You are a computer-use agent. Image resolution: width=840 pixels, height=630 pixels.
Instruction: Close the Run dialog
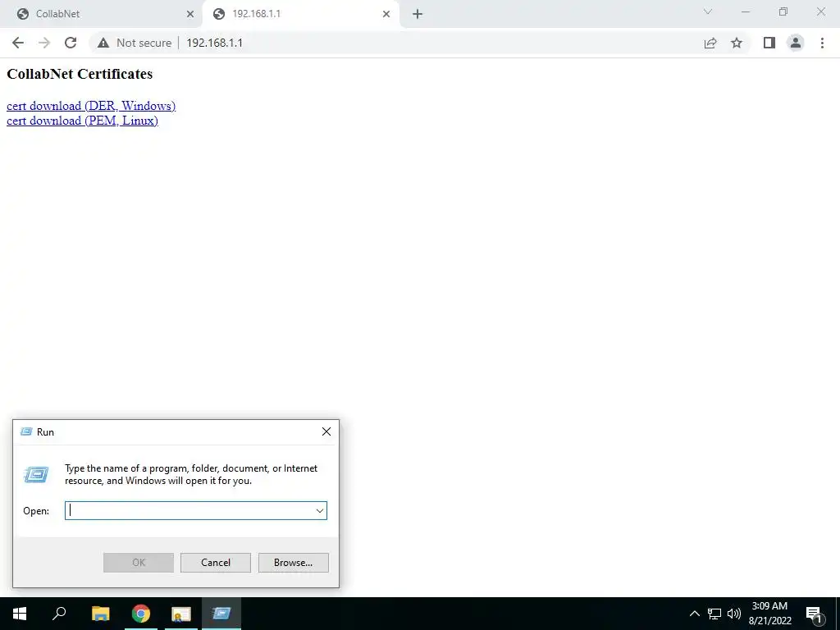(326, 431)
